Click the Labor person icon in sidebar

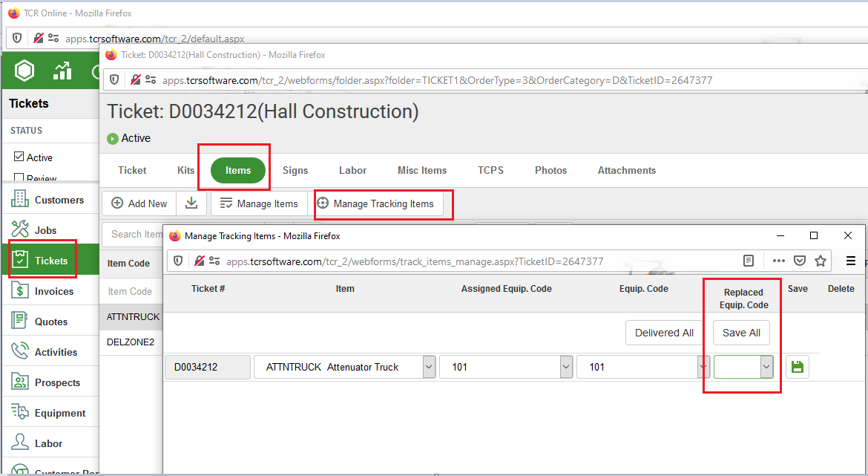point(20,442)
